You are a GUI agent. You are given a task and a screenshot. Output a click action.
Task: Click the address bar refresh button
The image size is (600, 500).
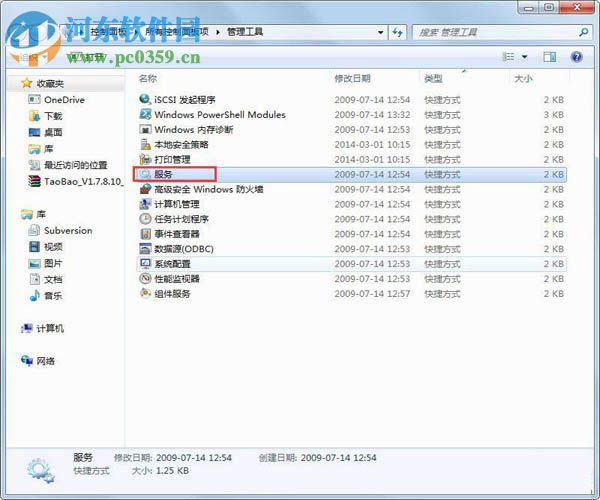(398, 32)
